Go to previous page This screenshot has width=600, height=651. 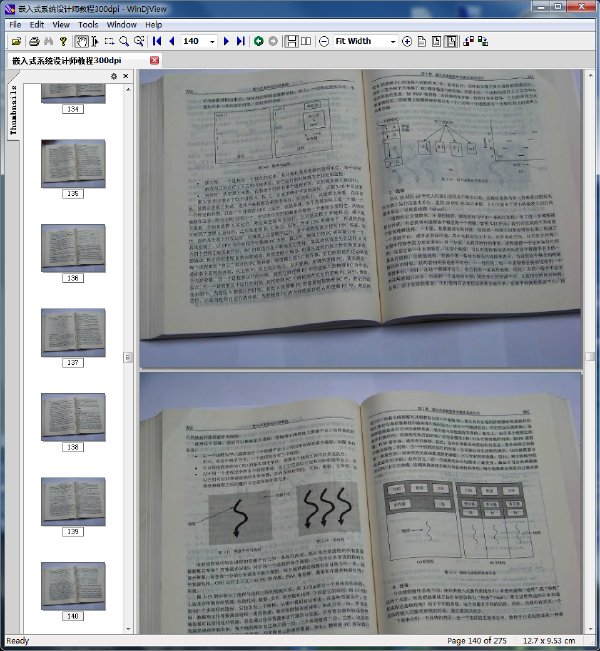[171, 41]
